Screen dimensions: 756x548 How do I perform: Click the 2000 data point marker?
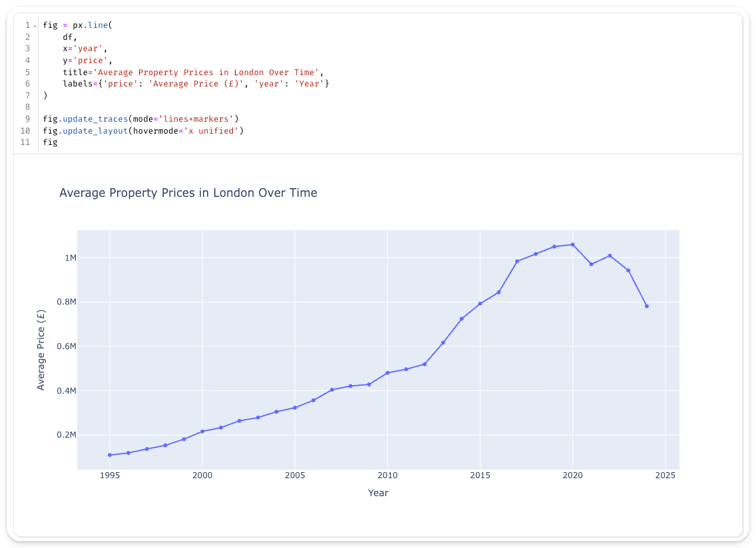pyautogui.click(x=202, y=432)
